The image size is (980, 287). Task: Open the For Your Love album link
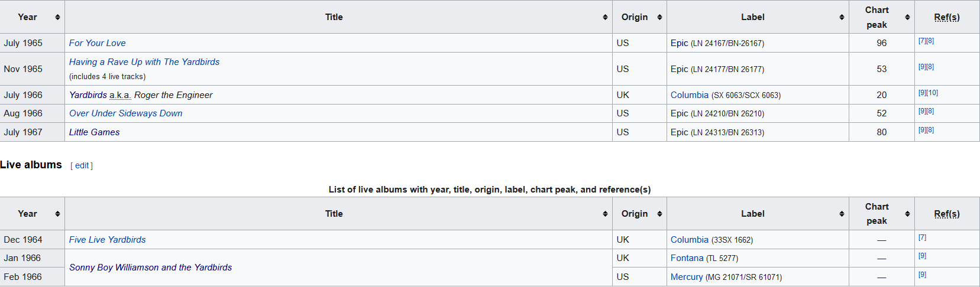pyautogui.click(x=97, y=43)
